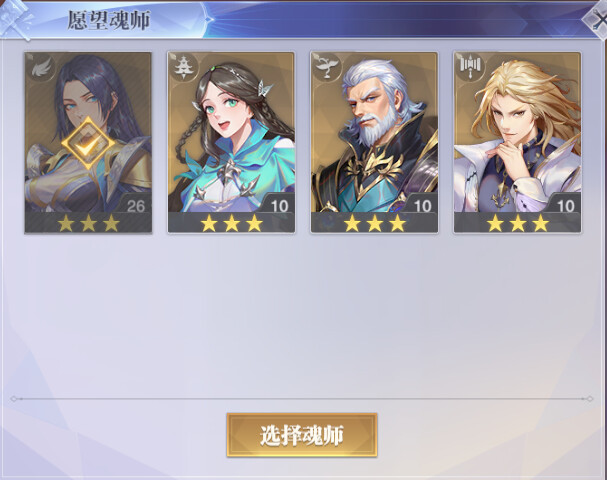The height and width of the screenshot is (480, 607).
Task: Click the 10 badge on braided girl card
Action: (279, 206)
